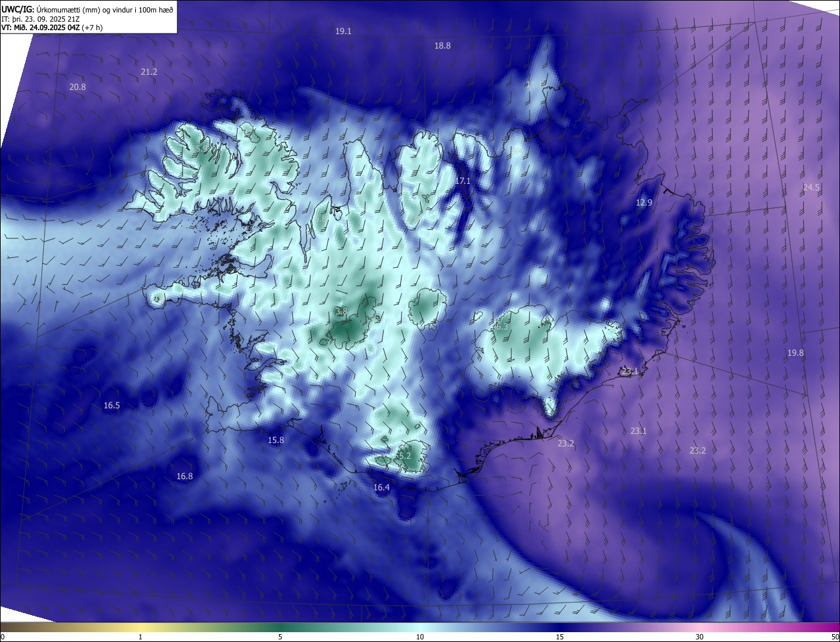Click the 12.9 value label
The image size is (840, 642).
644,203
